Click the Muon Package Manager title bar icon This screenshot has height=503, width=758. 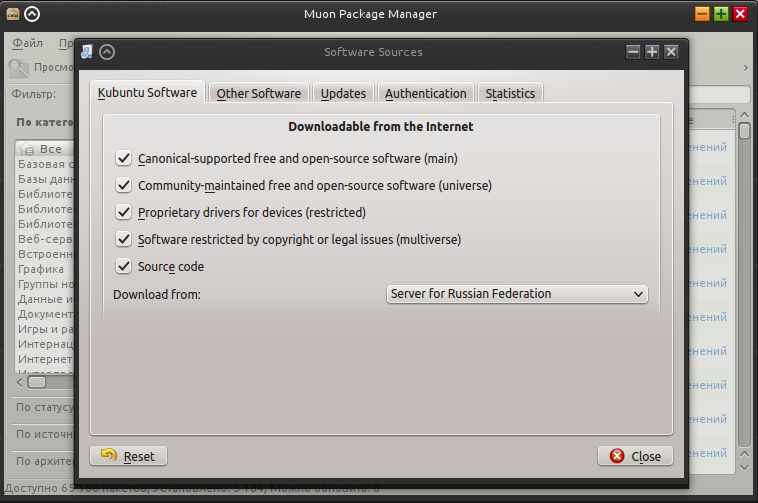pyautogui.click(x=11, y=14)
